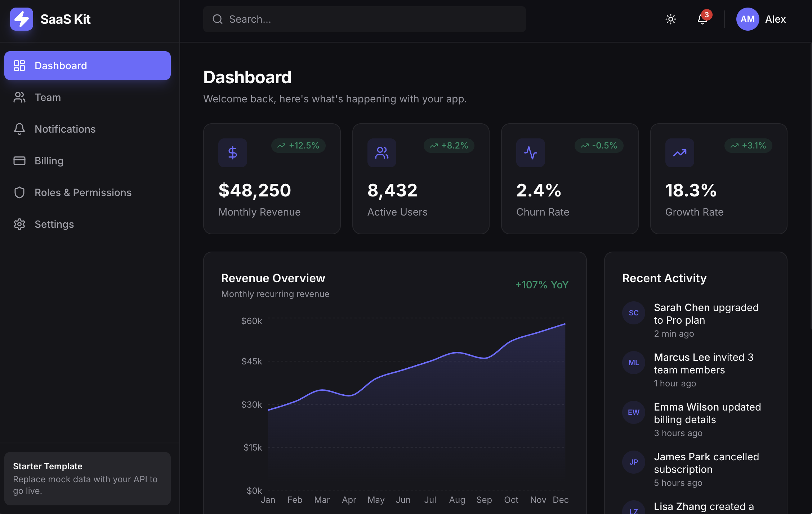Click the Recent Activity heading
This screenshot has height=514, width=812.
click(x=664, y=278)
